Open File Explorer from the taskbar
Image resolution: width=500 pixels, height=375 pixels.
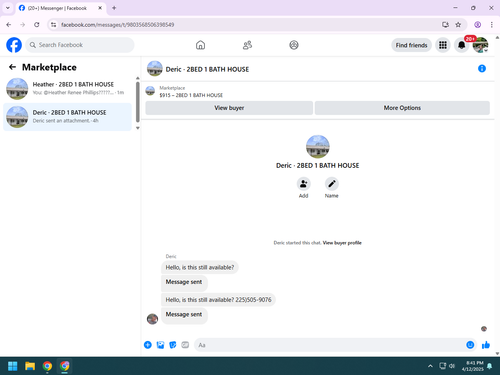coord(30,366)
